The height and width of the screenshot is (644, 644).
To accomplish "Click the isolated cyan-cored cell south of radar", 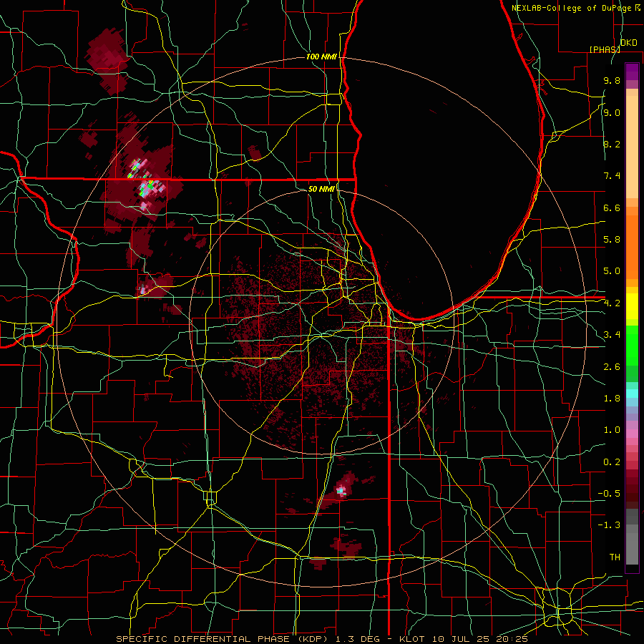I will [x=341, y=490].
